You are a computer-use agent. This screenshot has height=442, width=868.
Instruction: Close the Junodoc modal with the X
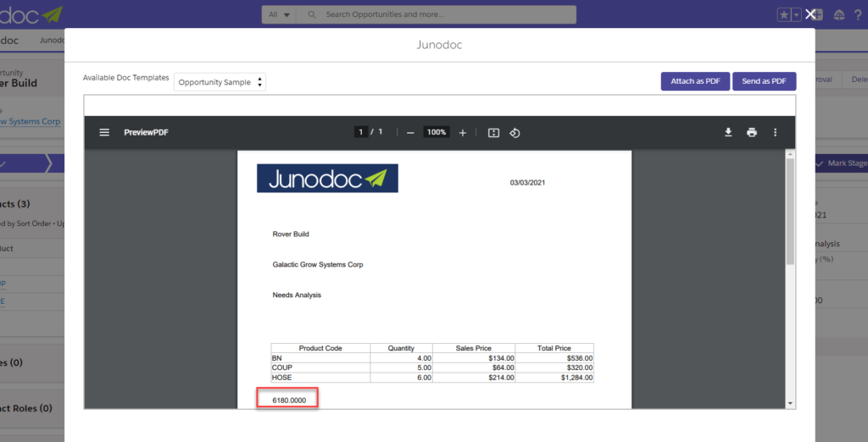[810, 14]
